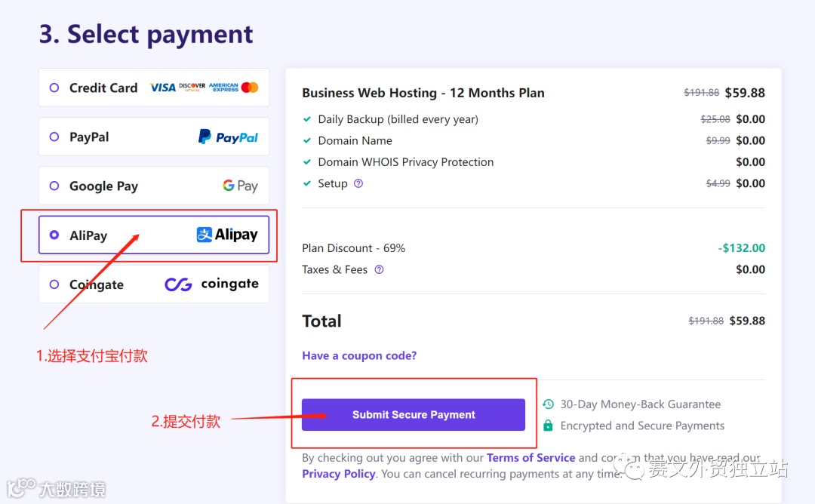Screen dimensions: 815x504
Task: Open the Terms of Service link
Action: coord(531,458)
